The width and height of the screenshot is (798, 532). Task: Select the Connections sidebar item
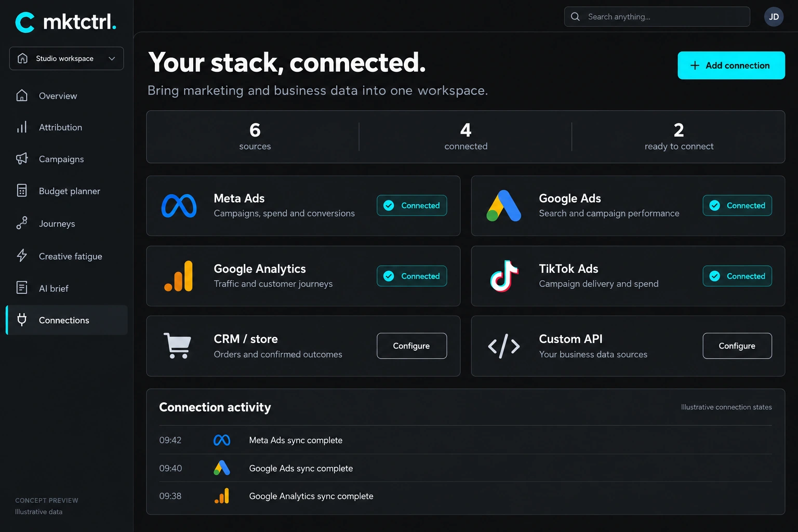tap(66, 320)
